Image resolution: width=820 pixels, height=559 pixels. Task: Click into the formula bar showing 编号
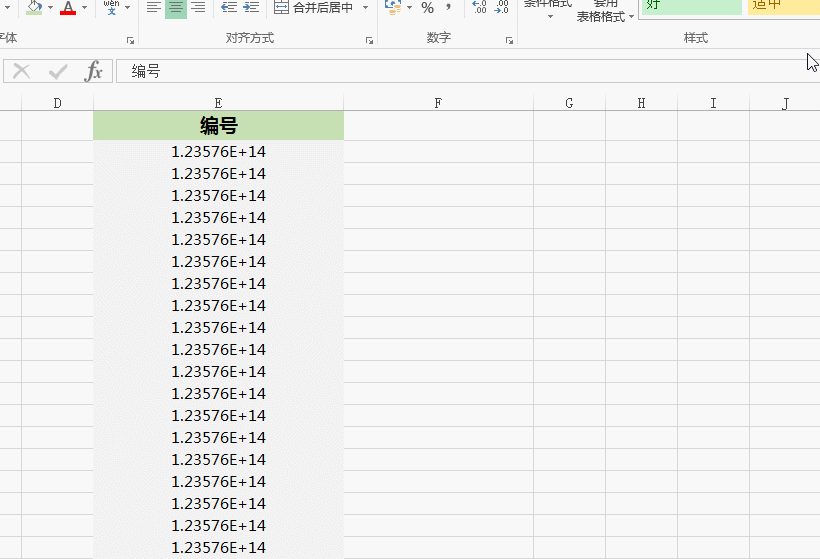pos(468,71)
